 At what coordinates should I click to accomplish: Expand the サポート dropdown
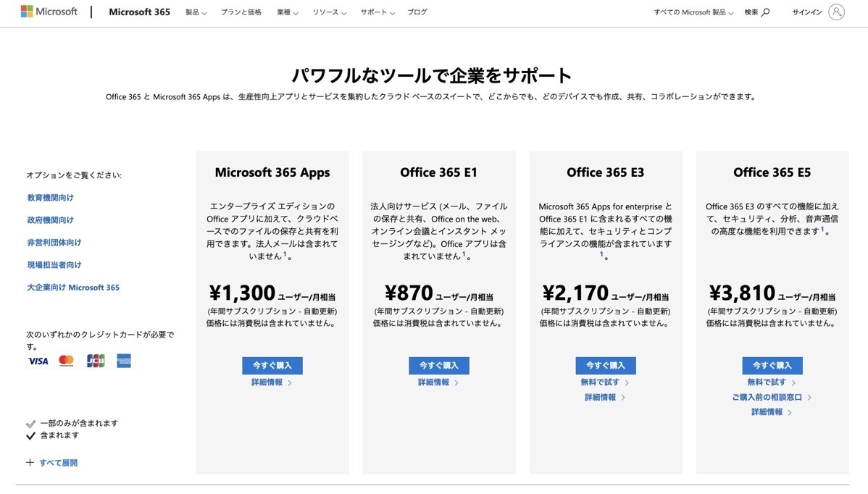(x=377, y=12)
